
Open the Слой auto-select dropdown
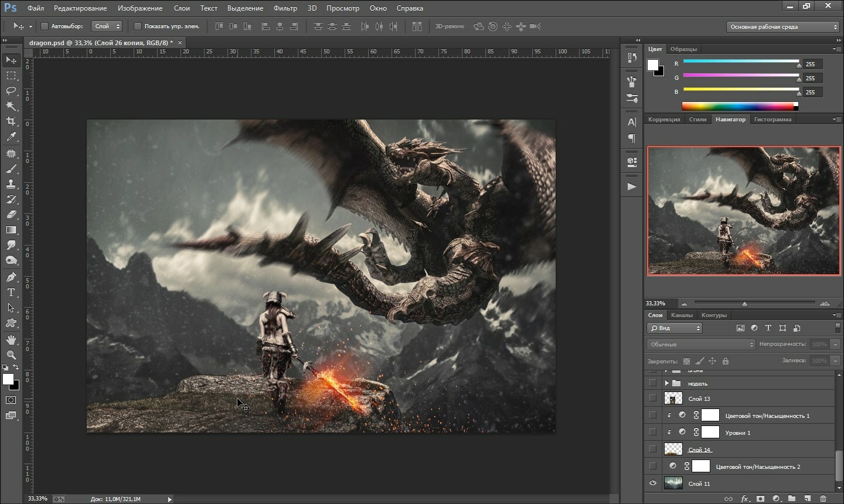coord(107,26)
